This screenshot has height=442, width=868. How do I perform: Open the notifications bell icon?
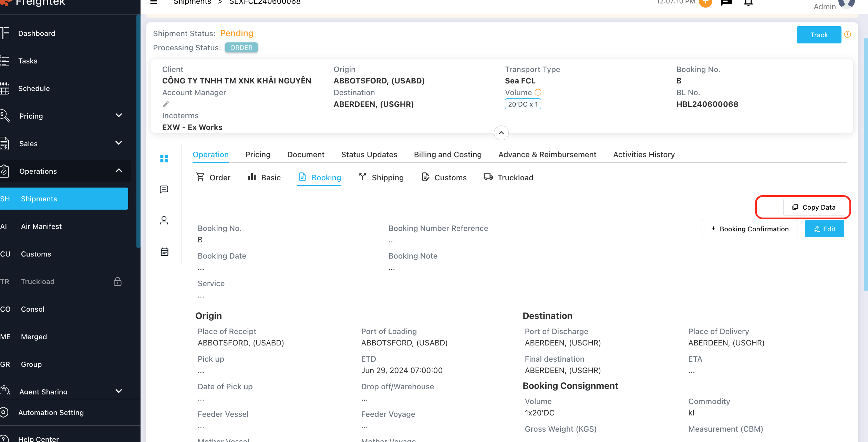coord(748,3)
